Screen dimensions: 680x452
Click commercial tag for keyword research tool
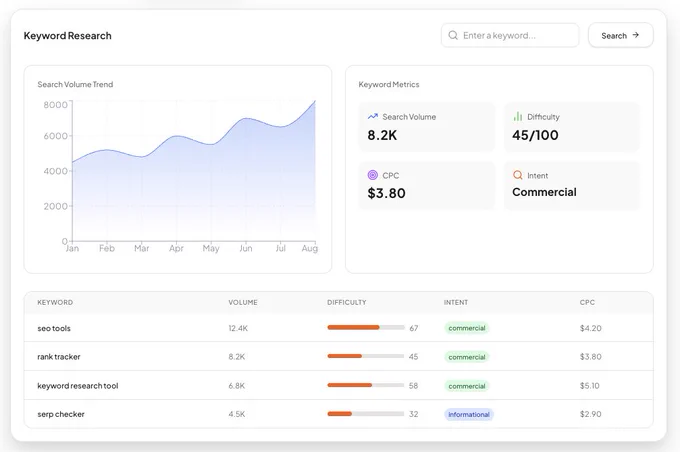click(467, 386)
